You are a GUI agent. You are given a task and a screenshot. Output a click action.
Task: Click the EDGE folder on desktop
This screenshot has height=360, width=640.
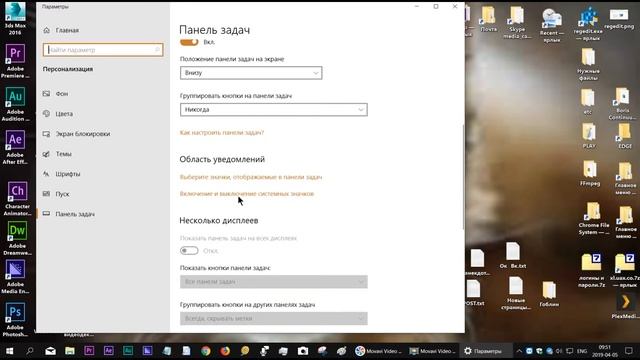(624, 136)
